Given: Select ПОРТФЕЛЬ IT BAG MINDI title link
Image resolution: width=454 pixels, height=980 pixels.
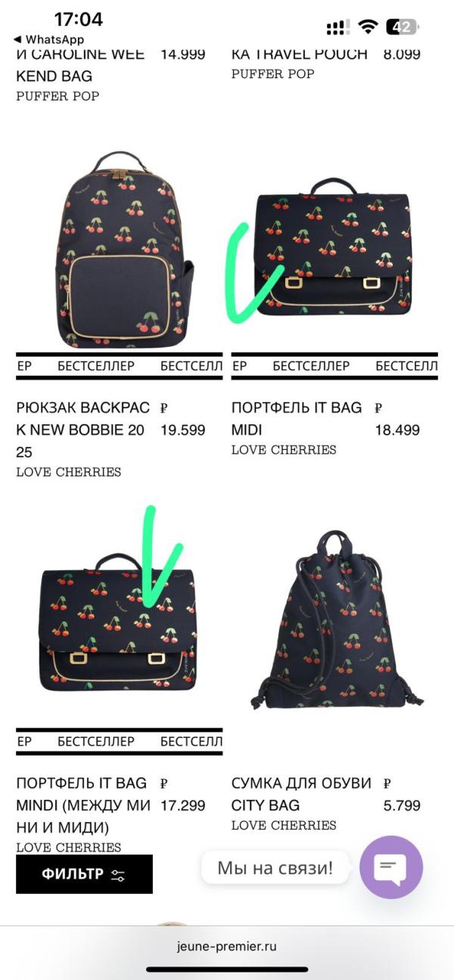Looking at the screenshot, I should pyautogui.click(x=83, y=805).
